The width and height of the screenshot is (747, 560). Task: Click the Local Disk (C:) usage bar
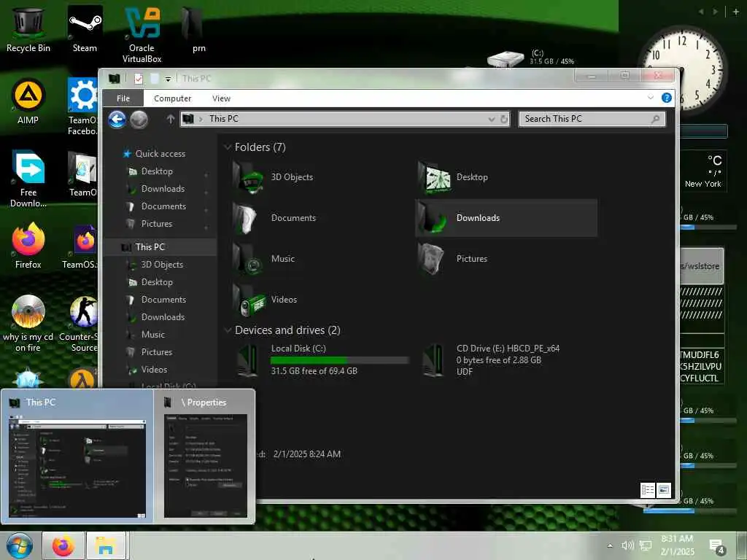point(340,360)
